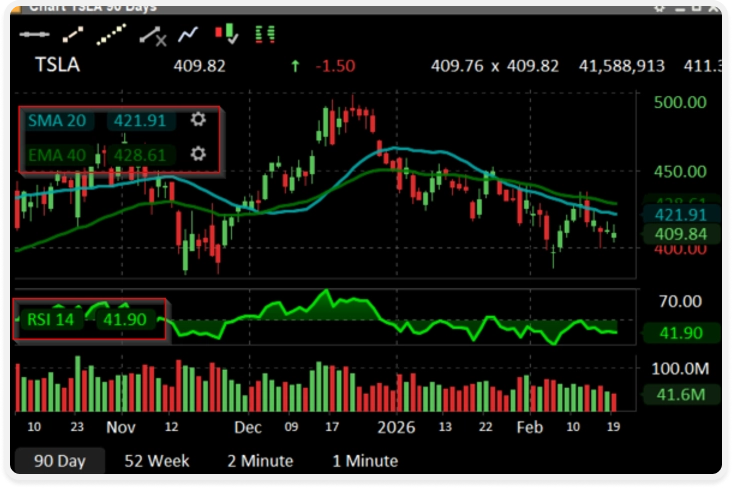Click the RSI value 41.90 in legend
Image resolution: width=732 pixels, height=488 pixels.
tap(125, 320)
